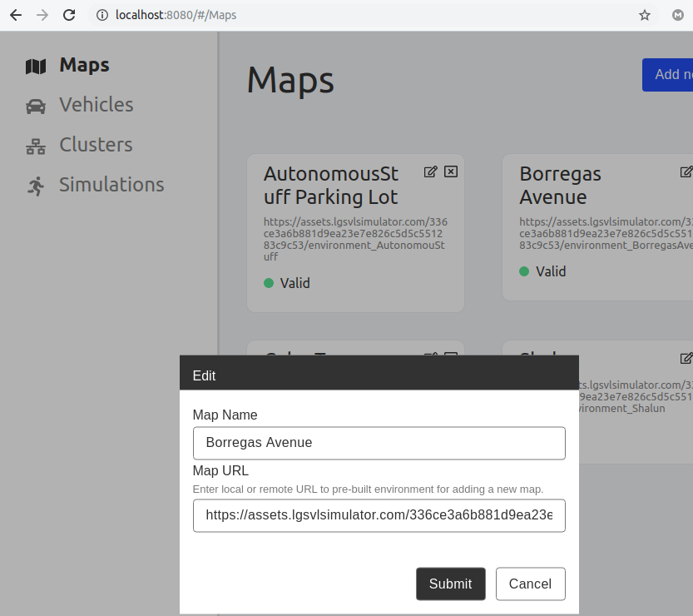The image size is (693, 616).
Task: Click the Edit dialog title bar
Action: tap(379, 372)
